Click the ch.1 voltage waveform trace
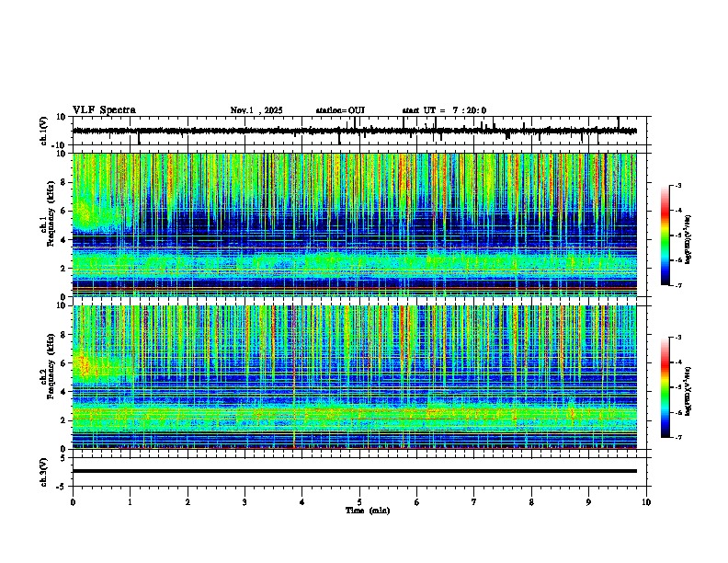This screenshot has height=563, width=728. tap(354, 131)
